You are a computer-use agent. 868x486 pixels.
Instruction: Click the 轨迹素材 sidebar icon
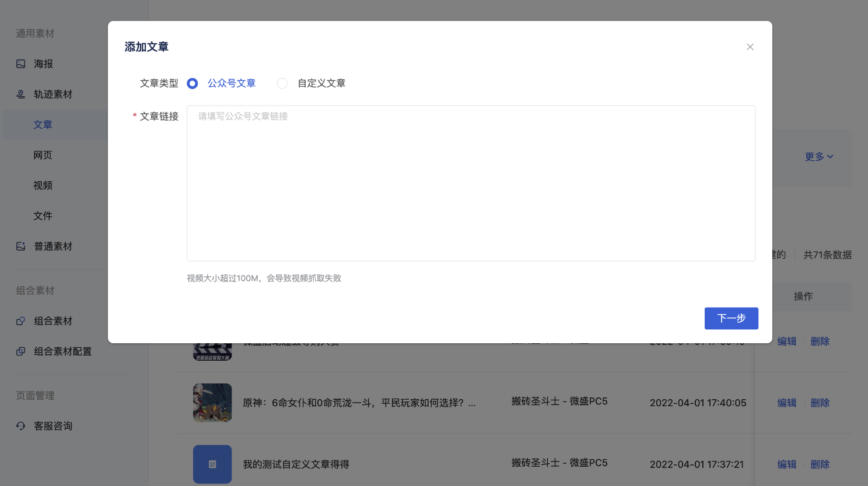(21, 94)
